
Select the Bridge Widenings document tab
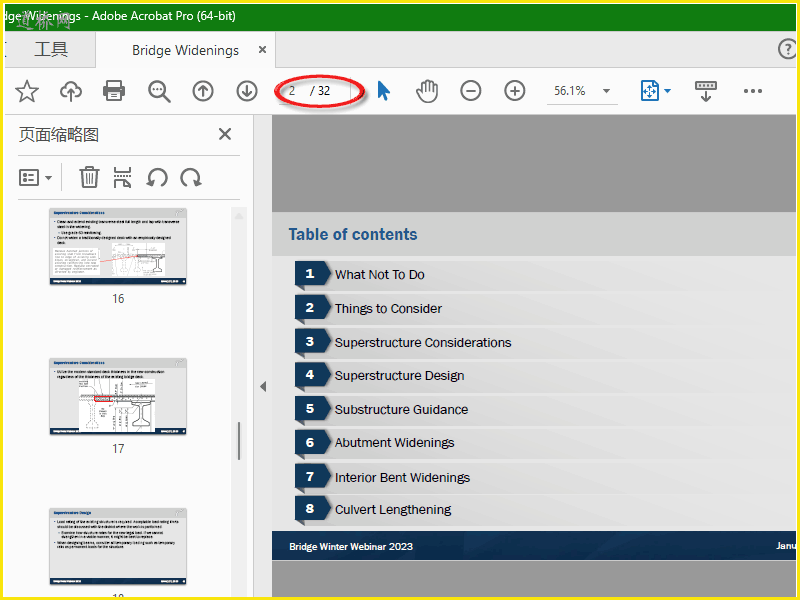coord(185,50)
